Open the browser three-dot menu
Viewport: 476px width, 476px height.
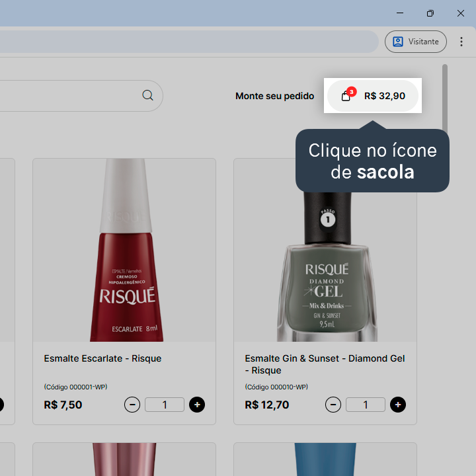point(461,42)
